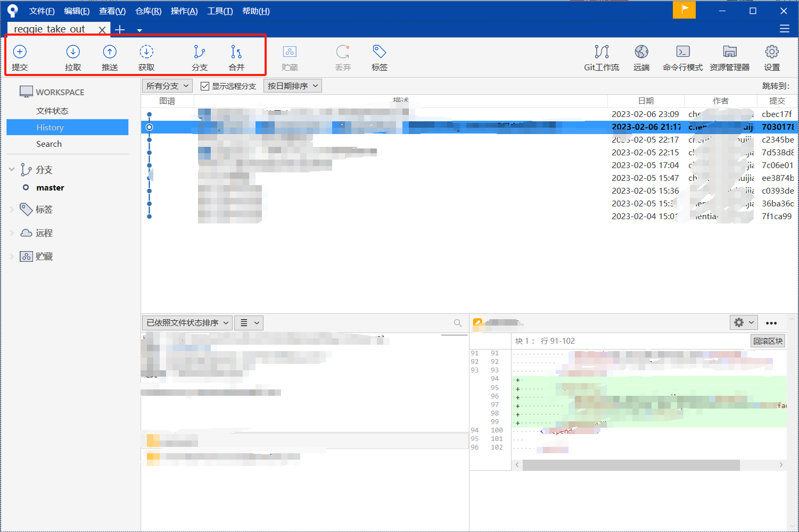Screen dimensions: 799x532
Task: Open the 查看(V) menu
Action: [x=112, y=11]
